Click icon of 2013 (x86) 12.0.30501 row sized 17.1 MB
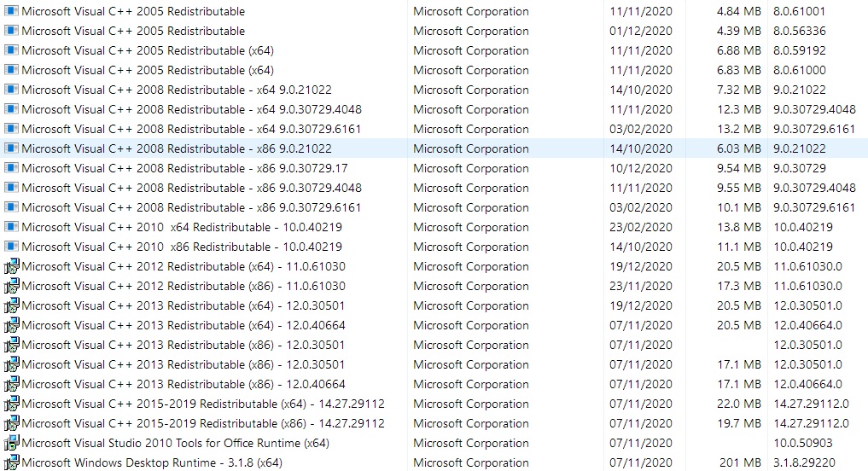 (11, 364)
